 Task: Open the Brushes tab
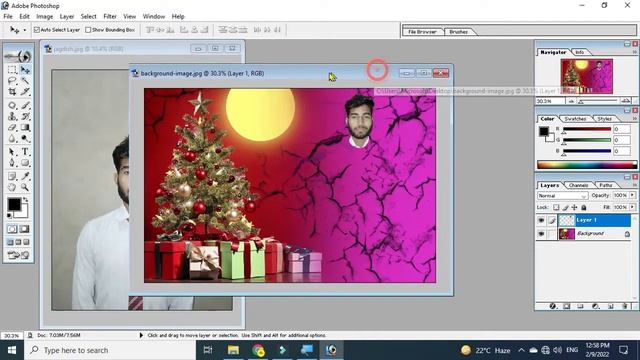tap(458, 31)
